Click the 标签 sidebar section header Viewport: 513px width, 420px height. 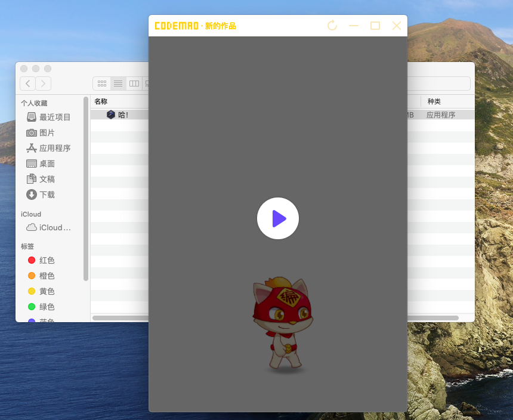click(27, 246)
